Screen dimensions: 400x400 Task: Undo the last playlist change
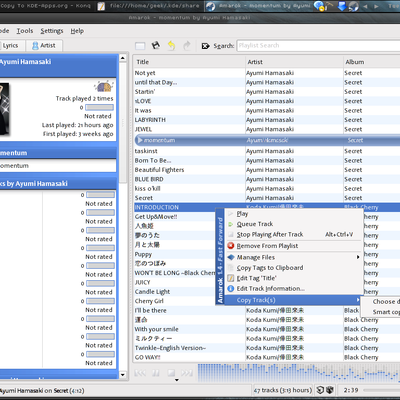click(171, 46)
